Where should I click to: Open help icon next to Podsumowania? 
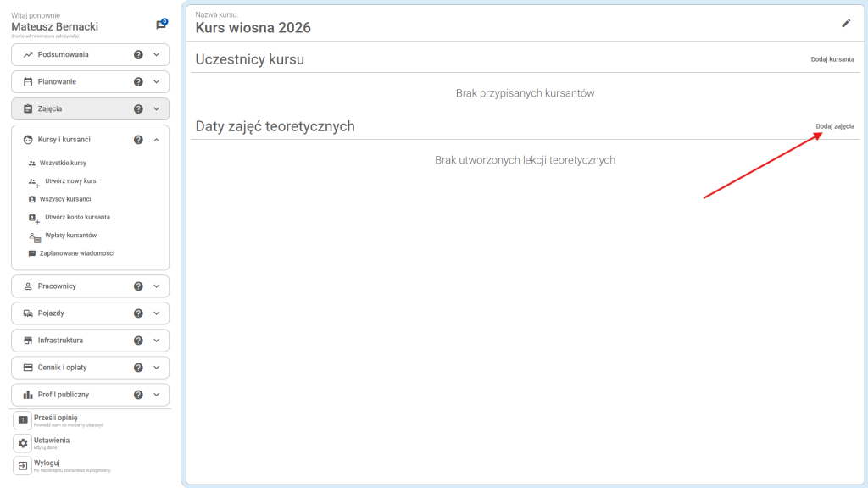click(x=138, y=55)
